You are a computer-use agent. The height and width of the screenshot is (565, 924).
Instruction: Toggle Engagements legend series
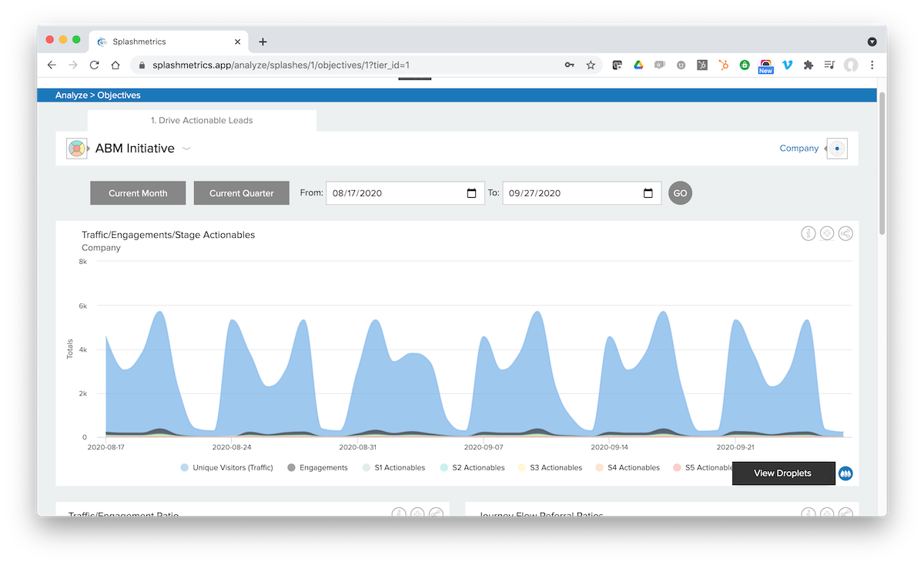(x=317, y=467)
